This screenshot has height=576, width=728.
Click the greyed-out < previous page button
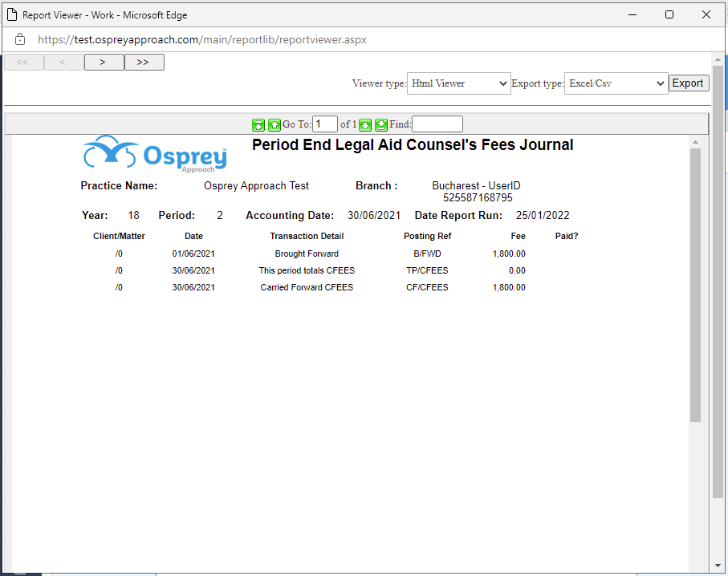(x=64, y=63)
